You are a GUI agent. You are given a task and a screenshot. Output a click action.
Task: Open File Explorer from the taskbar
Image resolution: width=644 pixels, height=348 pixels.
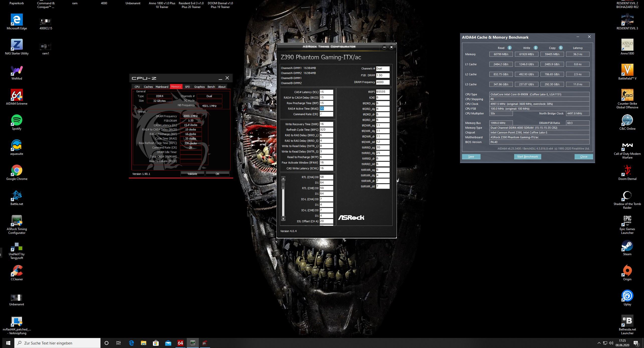(x=143, y=343)
